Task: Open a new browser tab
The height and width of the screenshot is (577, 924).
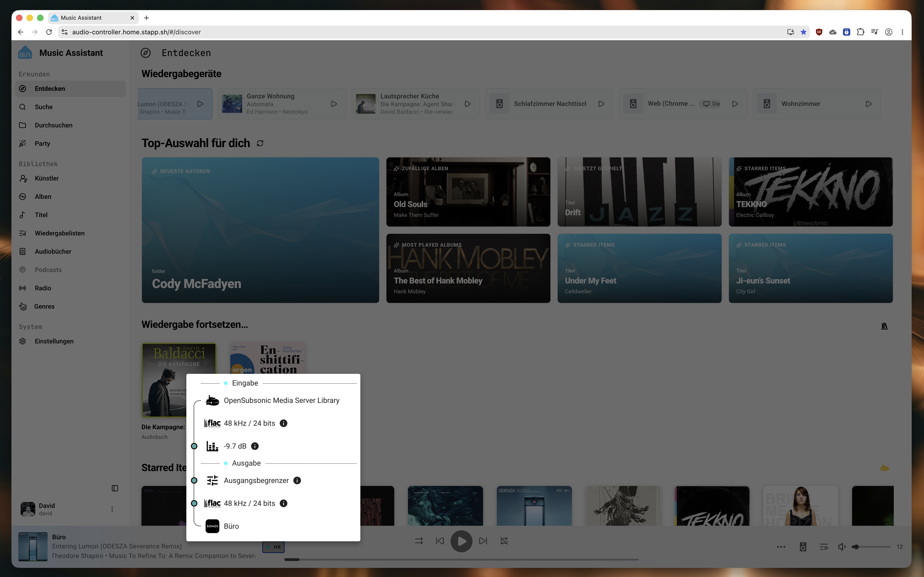Action: [x=146, y=18]
